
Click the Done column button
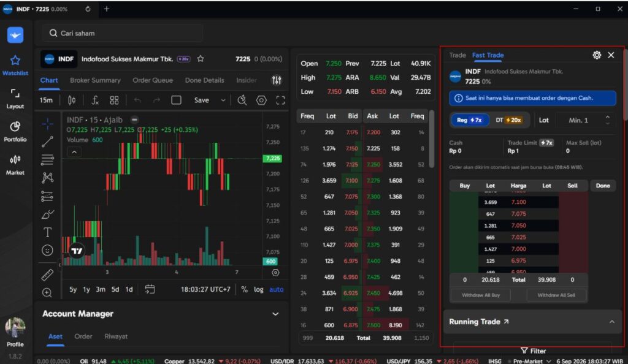(x=603, y=186)
